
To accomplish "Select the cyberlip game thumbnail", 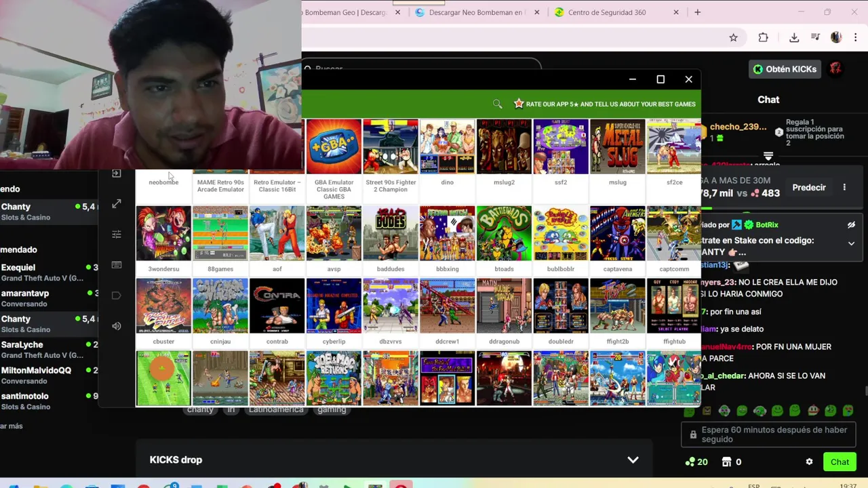I will tap(334, 306).
